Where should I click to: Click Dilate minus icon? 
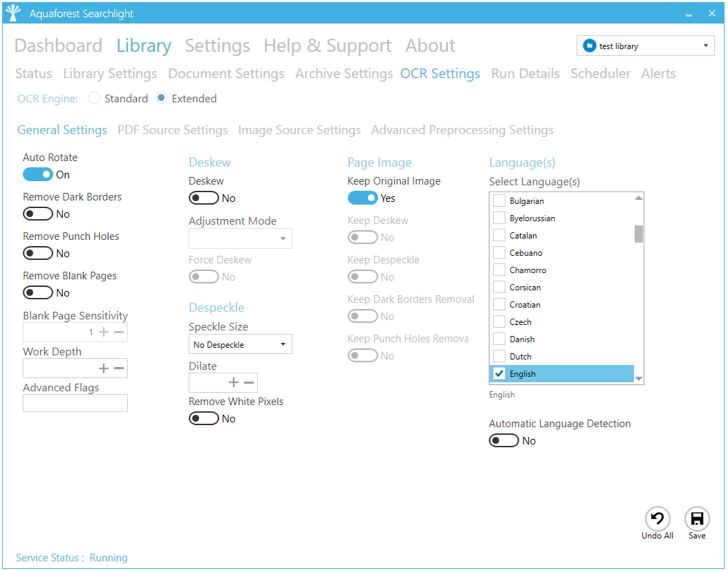pos(249,383)
